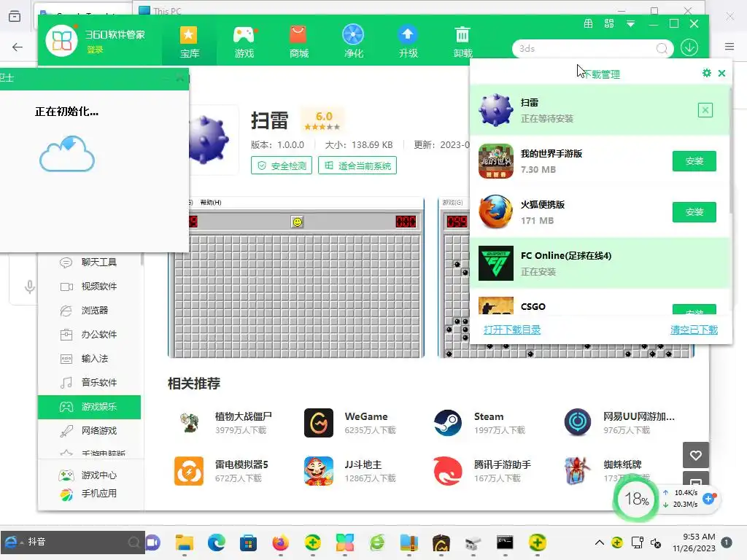Select 浏览器 category
The image size is (747, 560).
coord(89,310)
